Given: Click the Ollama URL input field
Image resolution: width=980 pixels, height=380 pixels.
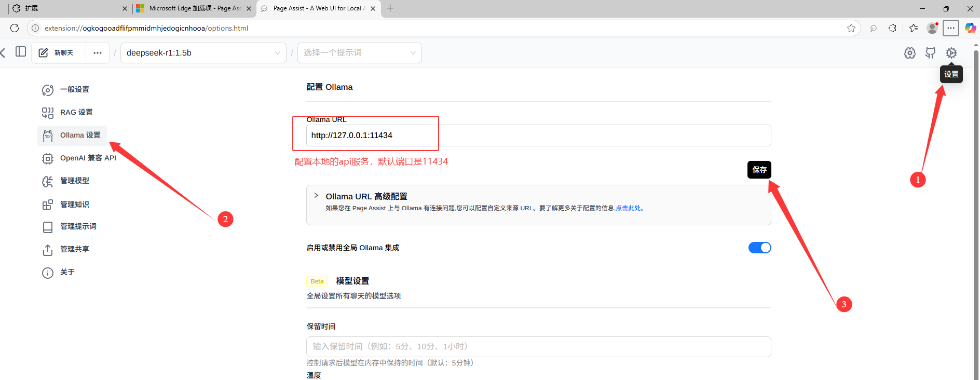Looking at the screenshot, I should pos(539,135).
